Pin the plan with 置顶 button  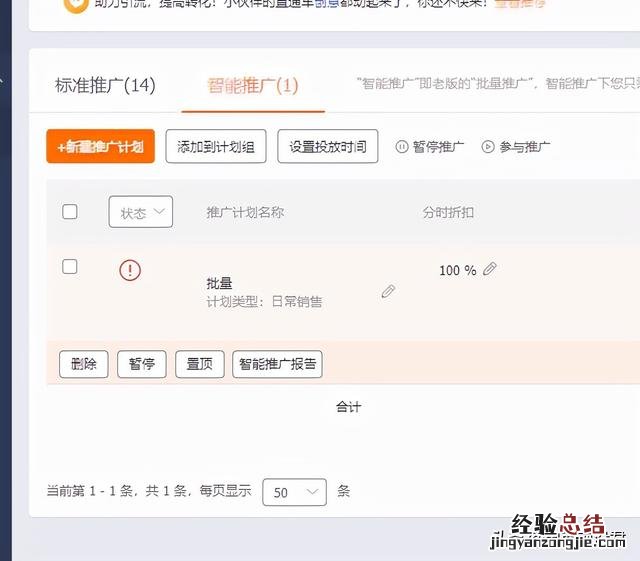coord(200,364)
